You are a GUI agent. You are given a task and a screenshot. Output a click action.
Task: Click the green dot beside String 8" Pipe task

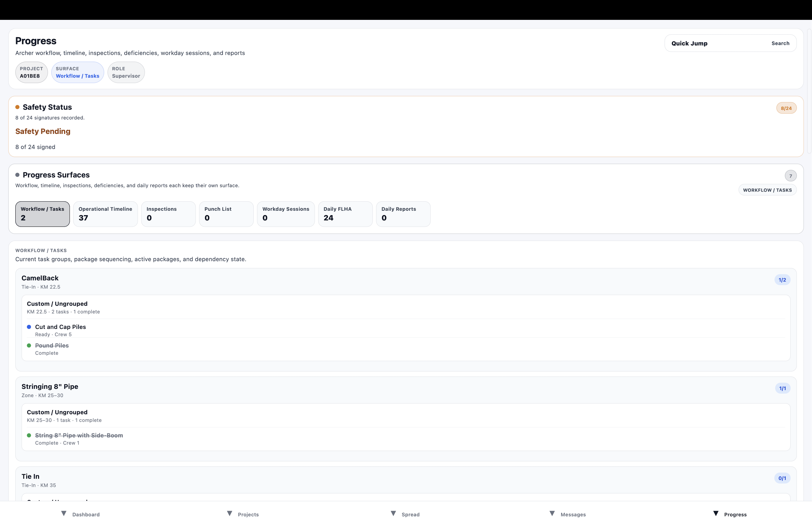pos(29,435)
